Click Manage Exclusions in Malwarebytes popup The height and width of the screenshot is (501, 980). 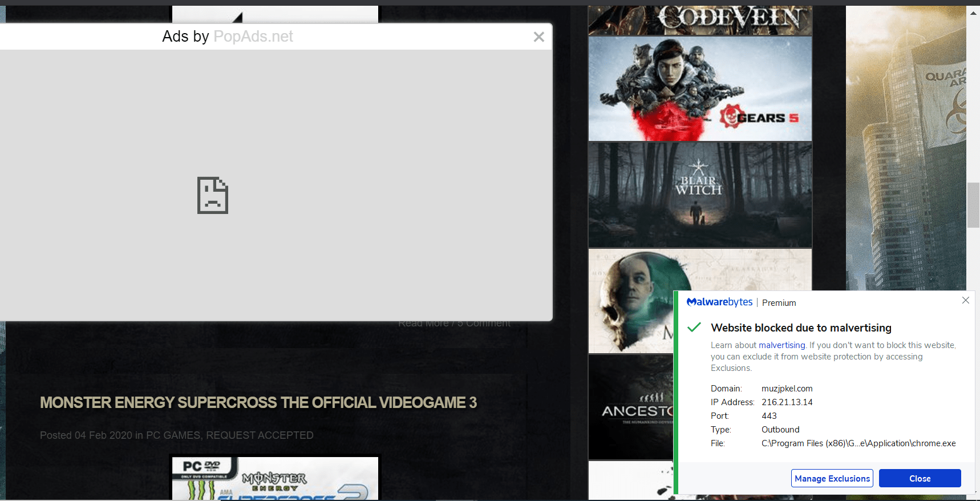point(832,478)
